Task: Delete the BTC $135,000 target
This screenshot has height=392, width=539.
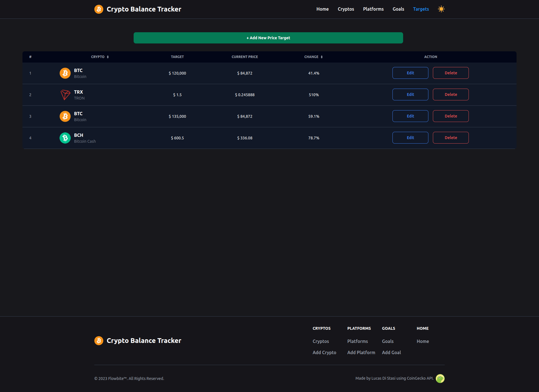Action: (451, 116)
